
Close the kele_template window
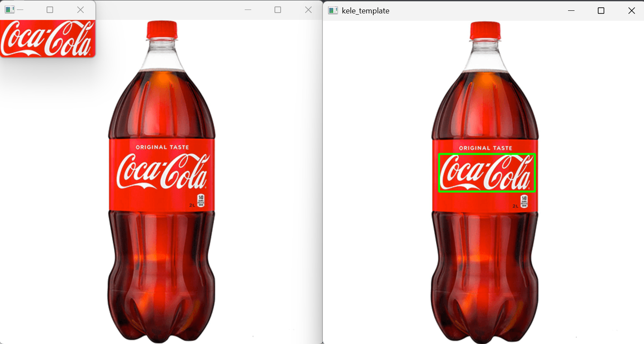[x=631, y=10]
